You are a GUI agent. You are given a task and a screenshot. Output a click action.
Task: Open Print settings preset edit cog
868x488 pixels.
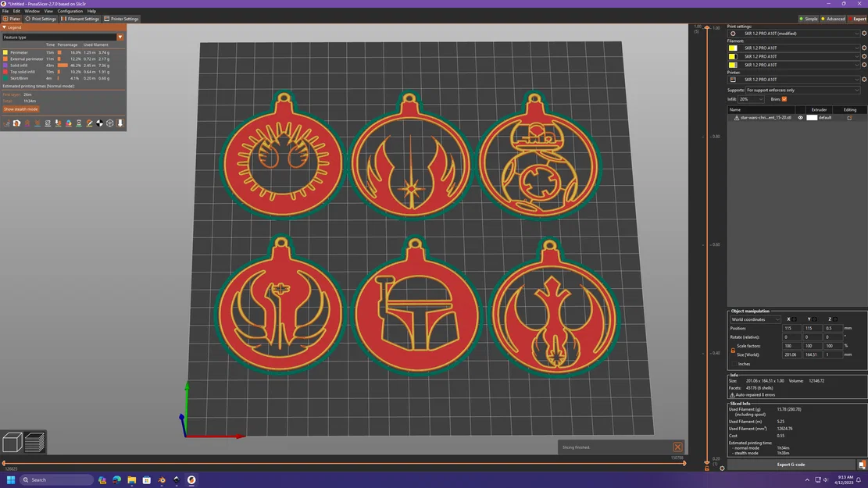point(863,34)
